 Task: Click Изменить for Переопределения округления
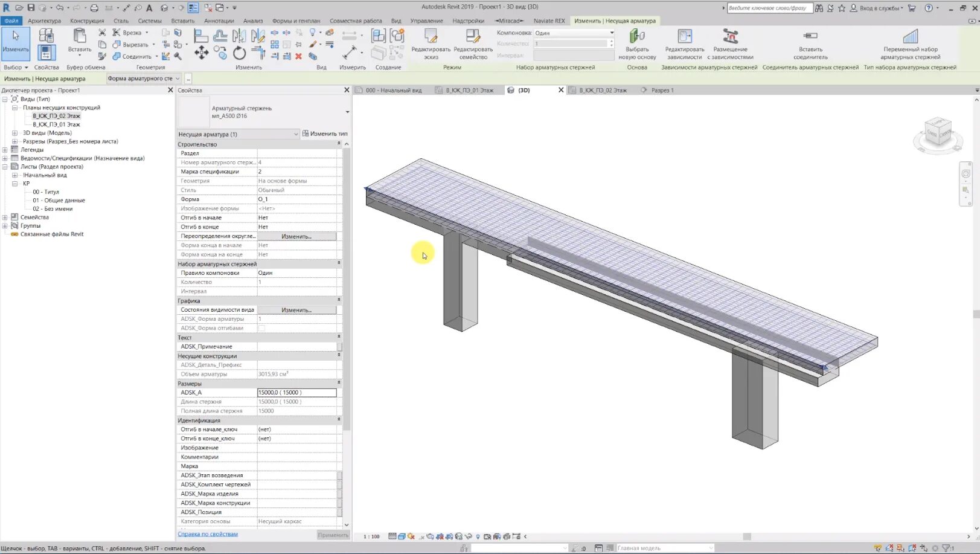click(x=296, y=236)
